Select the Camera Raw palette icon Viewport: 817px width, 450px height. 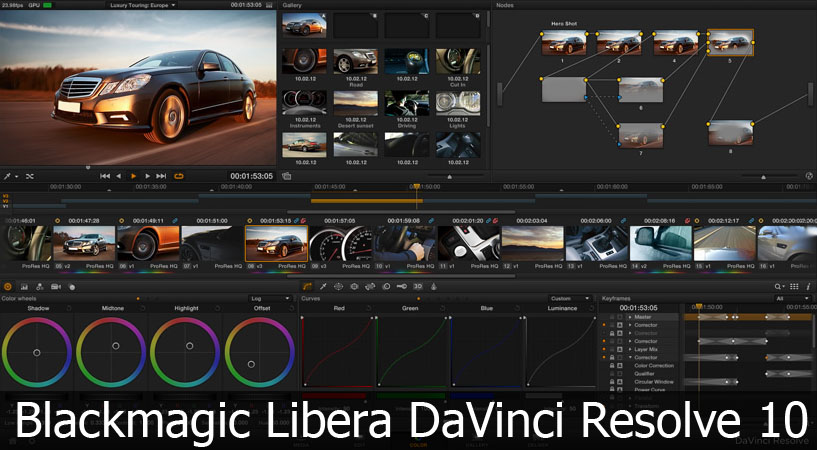coord(56,286)
